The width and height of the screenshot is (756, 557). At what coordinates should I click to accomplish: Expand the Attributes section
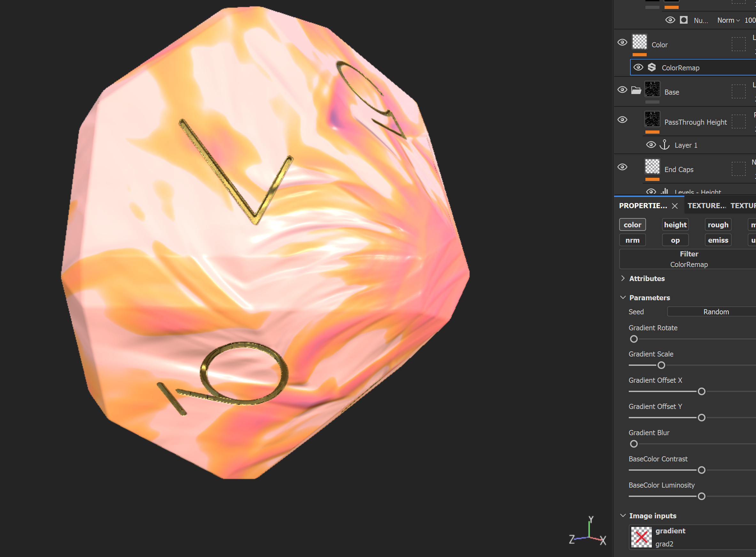point(623,278)
